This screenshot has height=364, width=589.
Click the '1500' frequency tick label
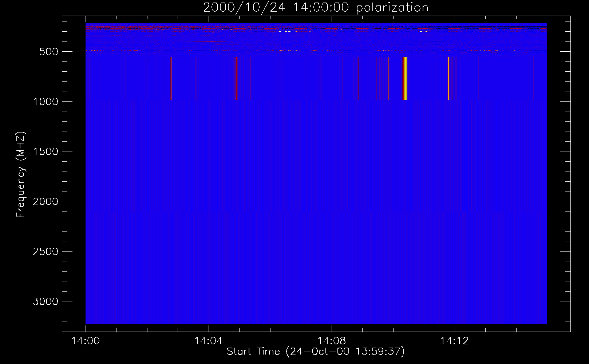point(46,151)
